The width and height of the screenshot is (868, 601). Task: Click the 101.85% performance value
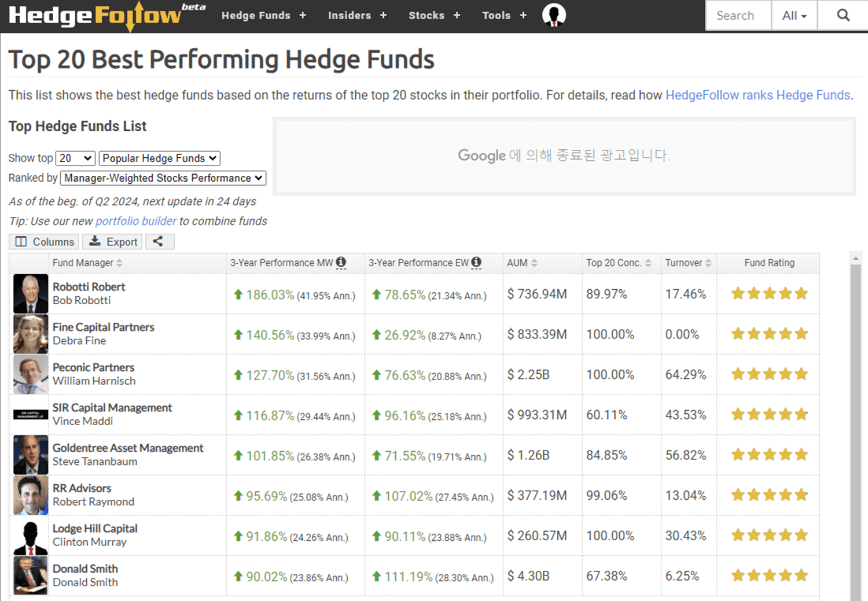click(270, 456)
